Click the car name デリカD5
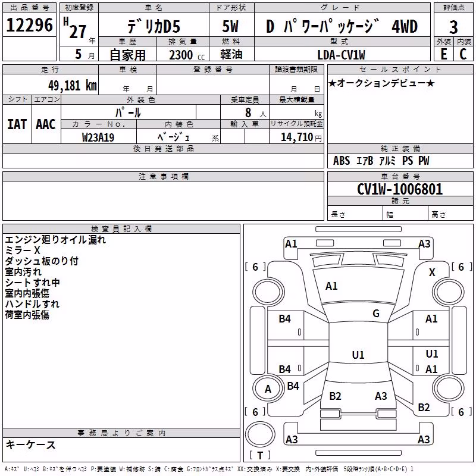476x476 pixels. [x=154, y=26]
